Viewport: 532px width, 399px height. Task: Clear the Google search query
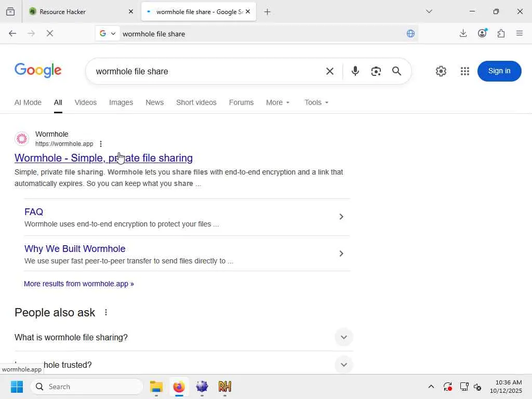tap(329, 71)
